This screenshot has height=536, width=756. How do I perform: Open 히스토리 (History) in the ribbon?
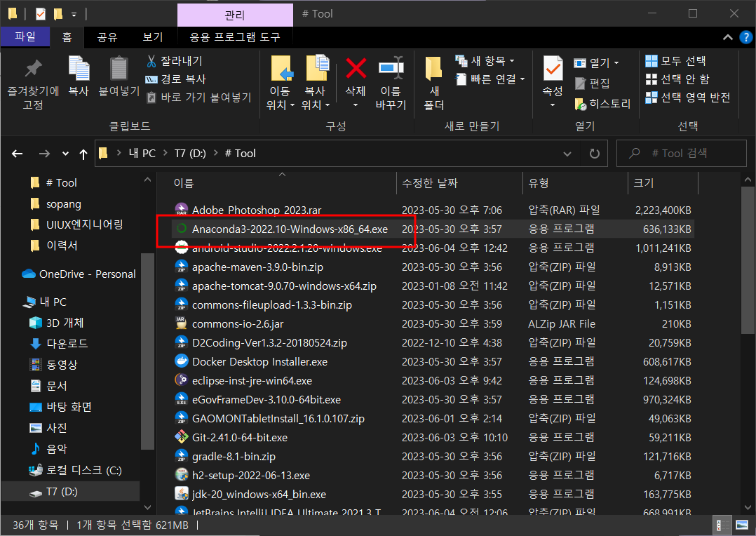pyautogui.click(x=602, y=104)
